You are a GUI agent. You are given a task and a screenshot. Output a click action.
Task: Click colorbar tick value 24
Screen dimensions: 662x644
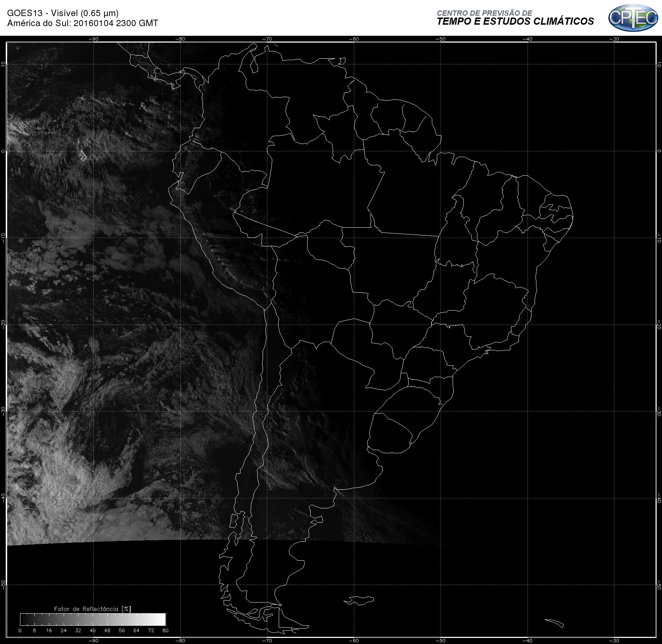[x=64, y=630]
